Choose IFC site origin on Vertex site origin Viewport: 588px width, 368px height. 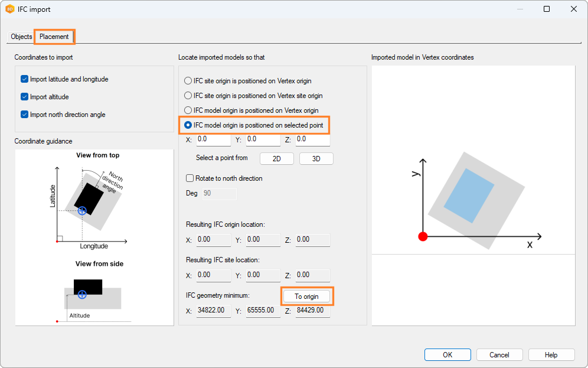(x=188, y=96)
